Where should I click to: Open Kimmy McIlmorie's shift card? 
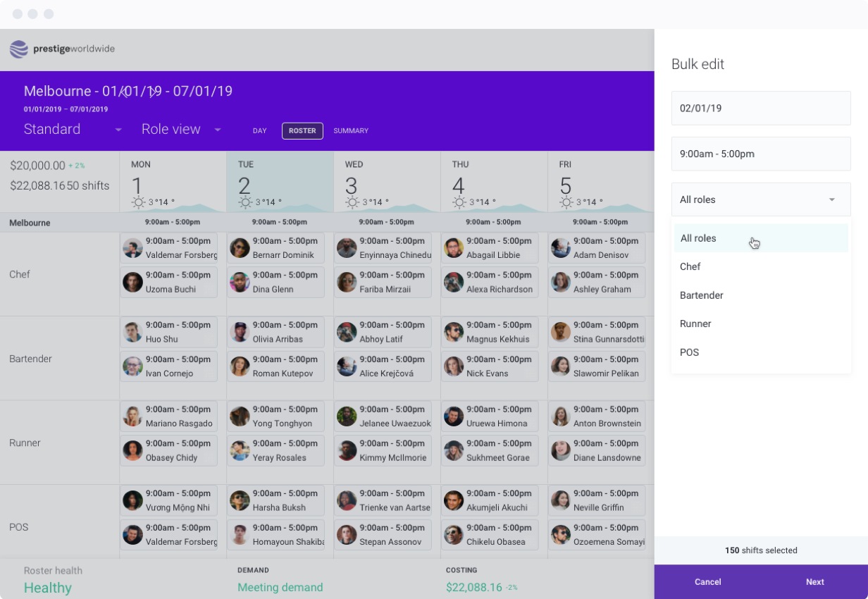pos(383,451)
